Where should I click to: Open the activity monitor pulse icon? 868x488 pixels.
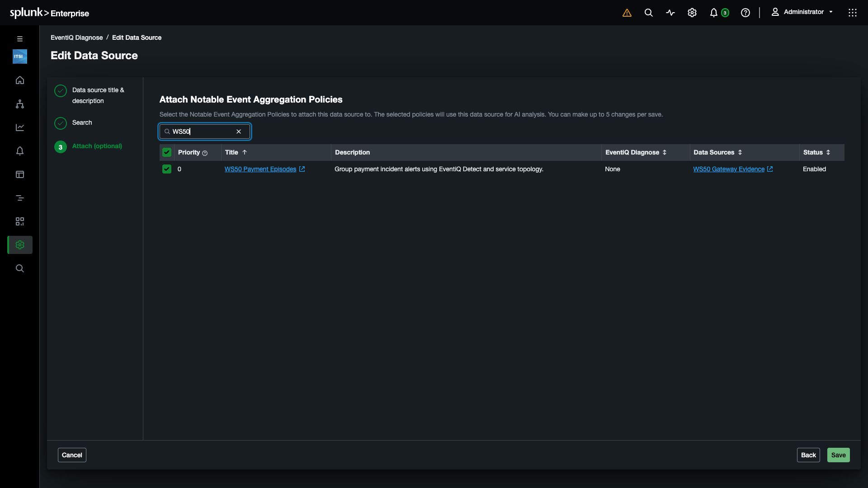[x=670, y=13]
